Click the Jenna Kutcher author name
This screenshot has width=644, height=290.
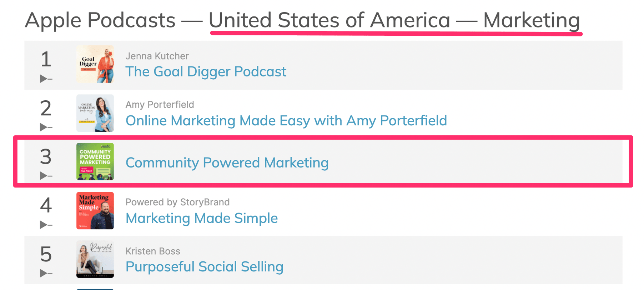click(x=157, y=56)
